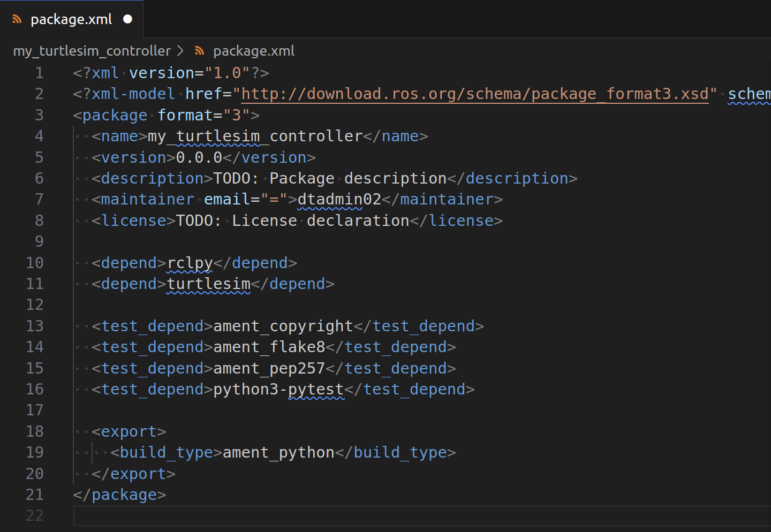
Task: Click the unsaved changes dot on the tab
Action: 127,19
